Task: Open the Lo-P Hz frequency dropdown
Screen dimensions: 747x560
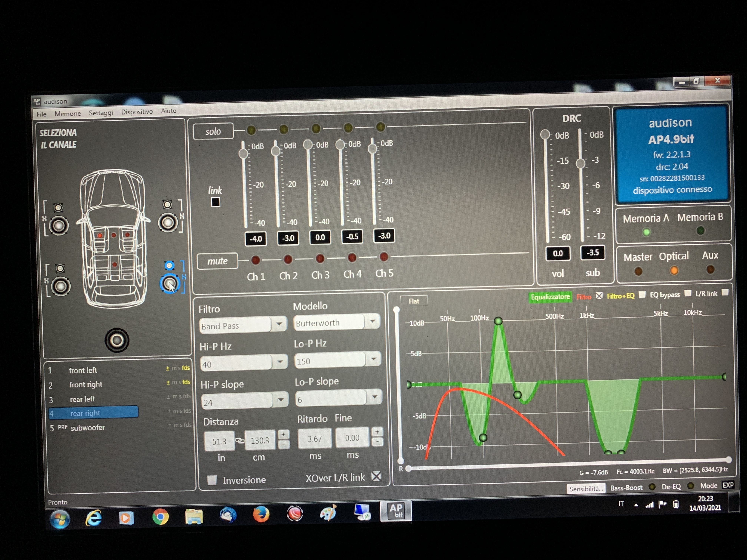Action: tap(373, 359)
